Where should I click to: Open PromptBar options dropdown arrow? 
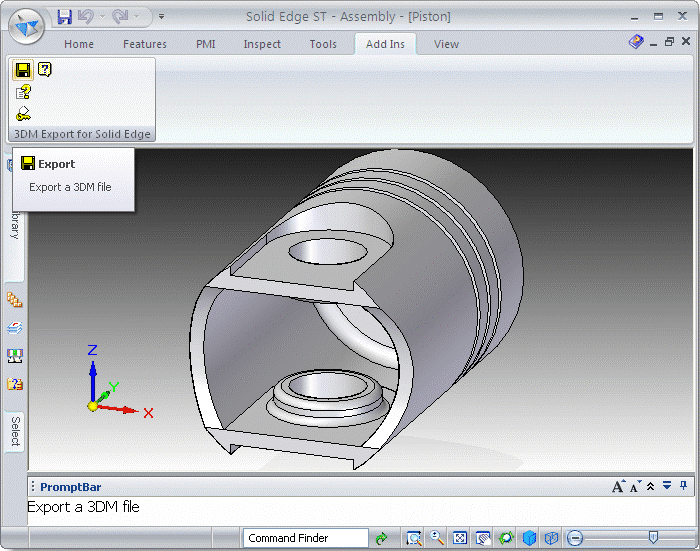[667, 485]
